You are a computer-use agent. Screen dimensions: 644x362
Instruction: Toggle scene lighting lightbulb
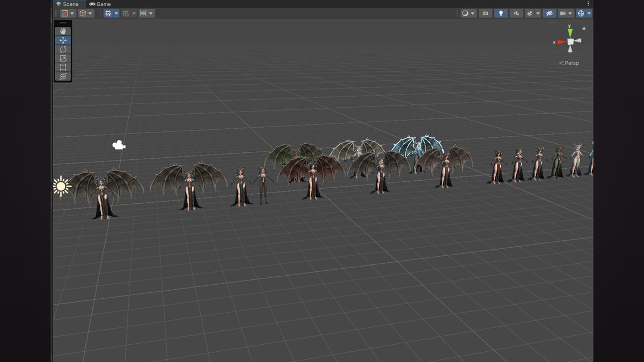coord(501,13)
